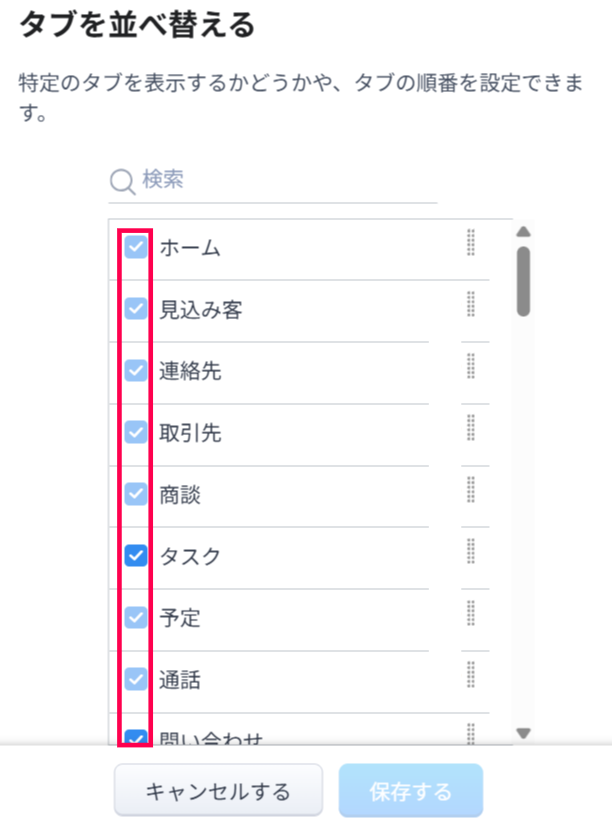Click the search magnifier icon

tap(122, 181)
